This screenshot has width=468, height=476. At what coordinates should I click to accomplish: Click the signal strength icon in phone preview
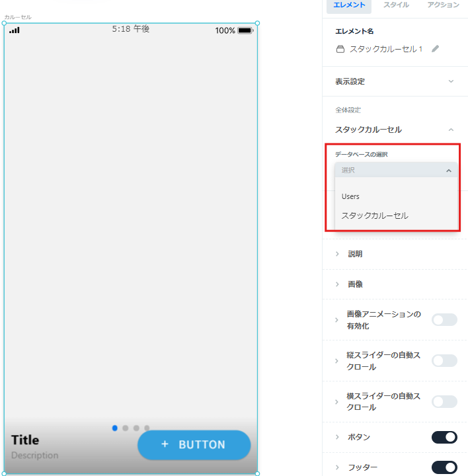tap(15, 30)
